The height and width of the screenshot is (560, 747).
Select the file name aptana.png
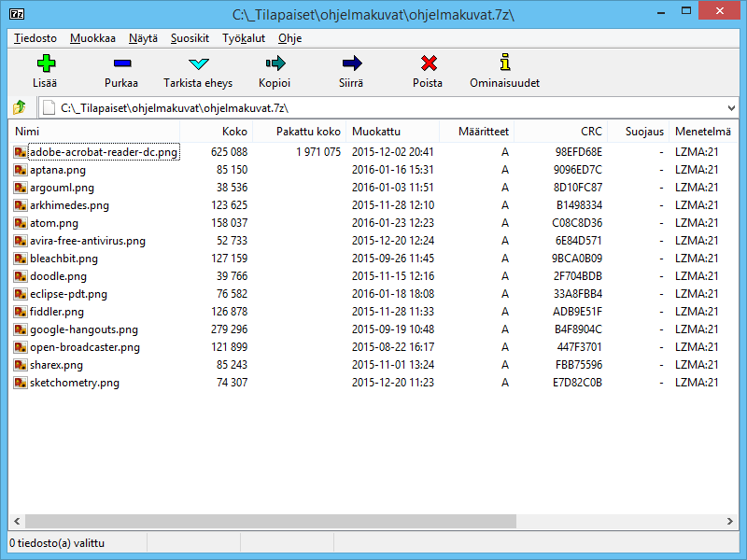click(58, 170)
